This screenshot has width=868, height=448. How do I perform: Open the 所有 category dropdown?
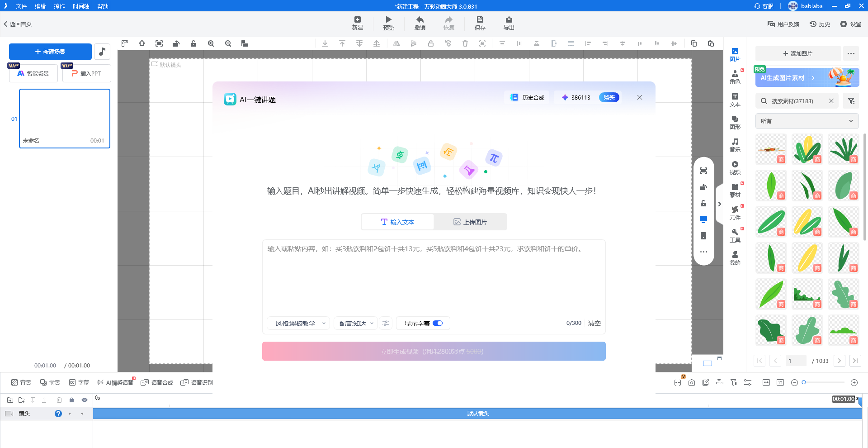[x=807, y=121]
